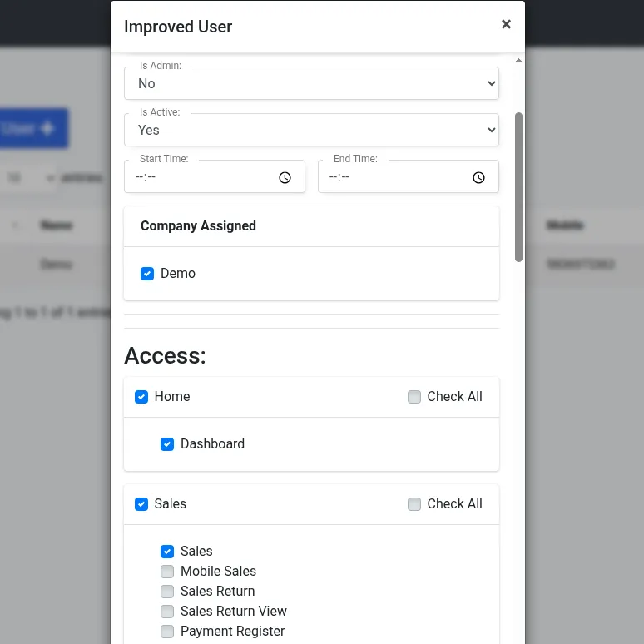Click the Start Time clock icon
The image size is (644, 644).
click(285, 177)
